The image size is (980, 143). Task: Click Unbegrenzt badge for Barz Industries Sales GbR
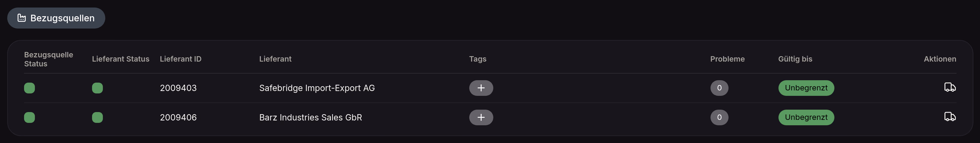tap(806, 117)
